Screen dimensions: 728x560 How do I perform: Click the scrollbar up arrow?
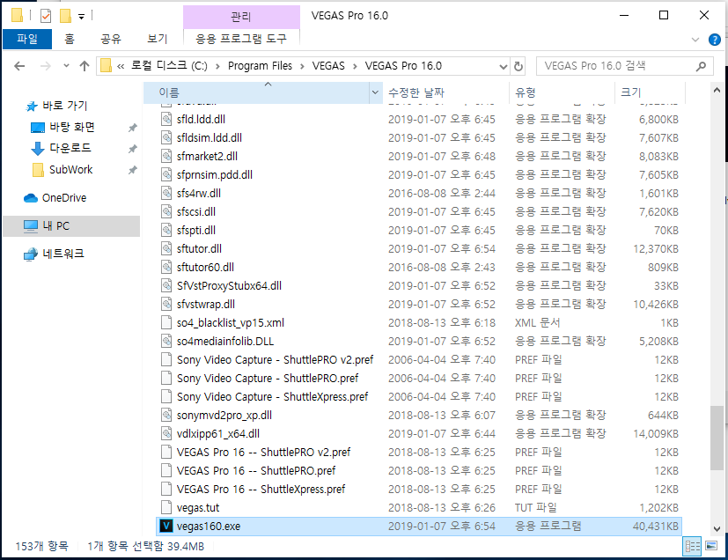click(717, 91)
